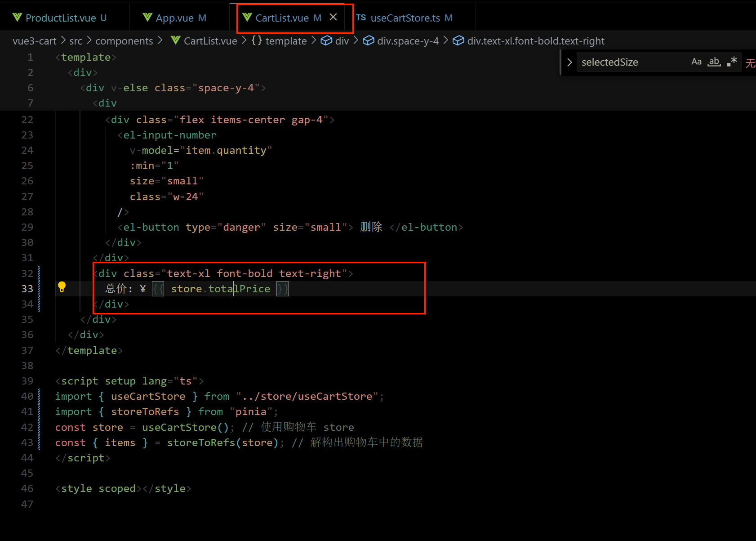Expand the replace row in find widget
Screen dimensions: 756x541
coord(569,62)
